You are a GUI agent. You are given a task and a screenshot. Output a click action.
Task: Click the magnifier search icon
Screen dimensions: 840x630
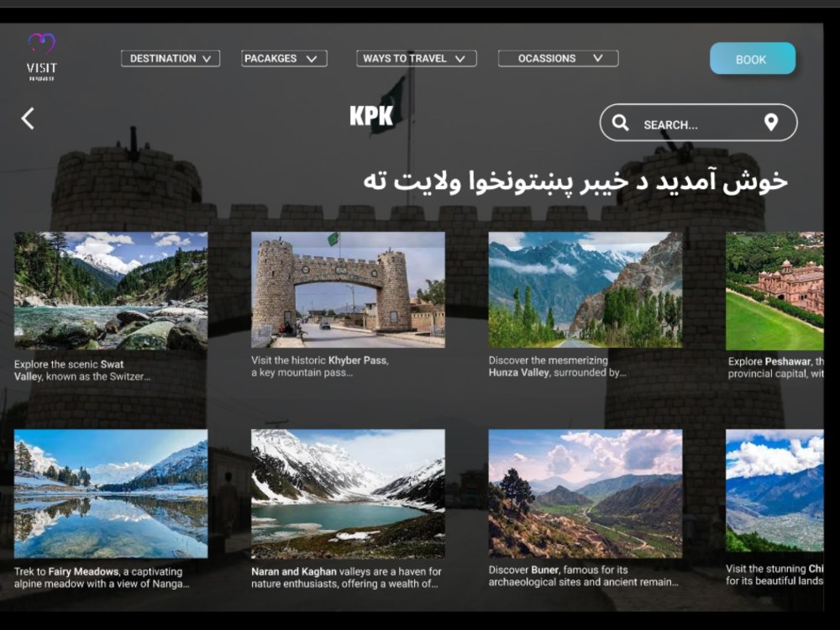(x=621, y=123)
